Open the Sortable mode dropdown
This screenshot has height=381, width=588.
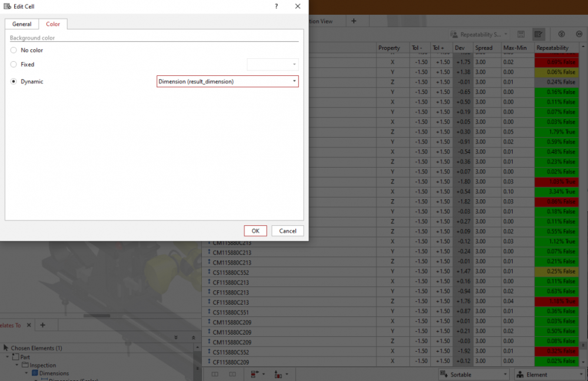point(474,375)
